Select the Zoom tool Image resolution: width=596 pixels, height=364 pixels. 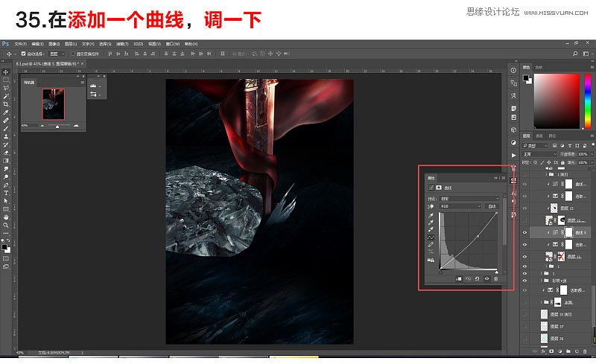coord(6,225)
